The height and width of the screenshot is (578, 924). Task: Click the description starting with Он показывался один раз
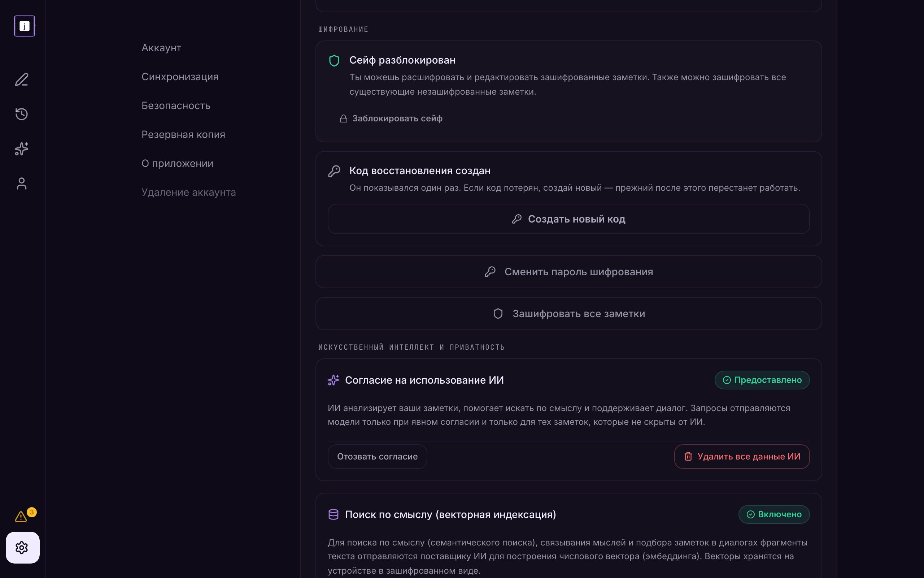(x=575, y=188)
